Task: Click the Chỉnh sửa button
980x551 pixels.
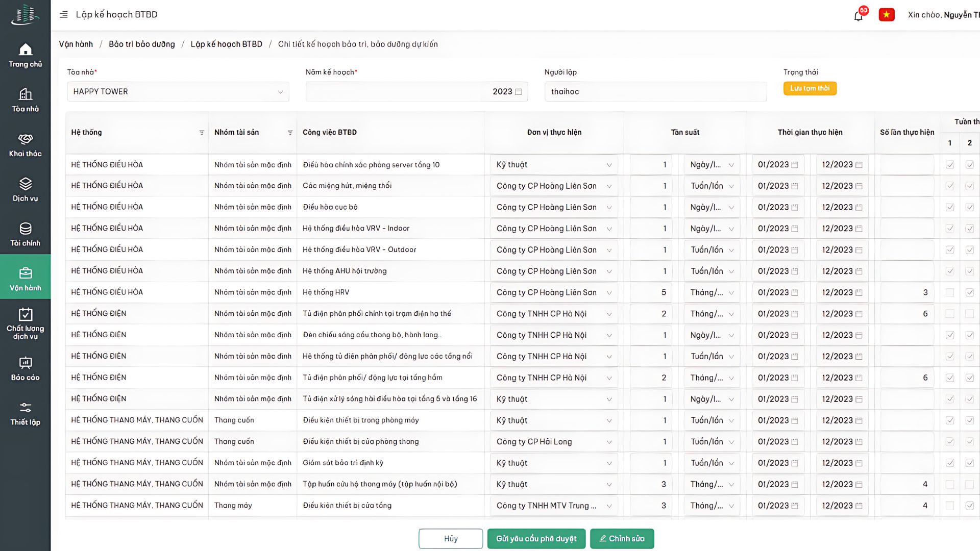Action: [x=622, y=539]
